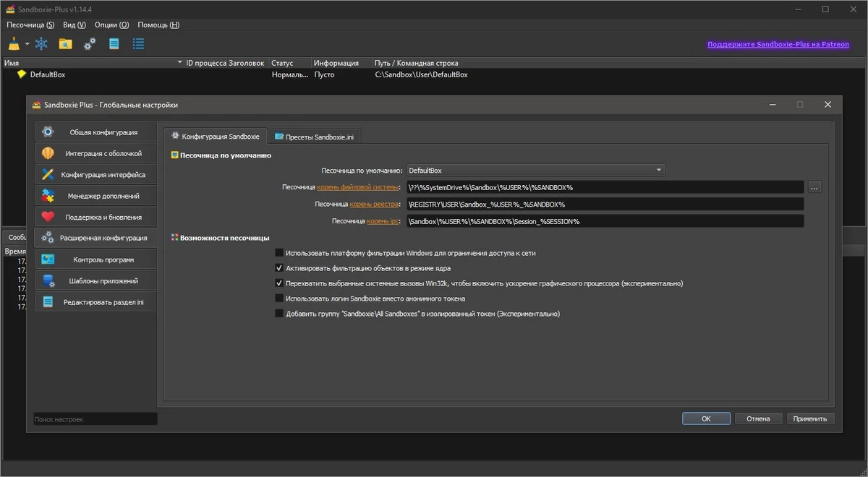Toggle kernel-mode object filtering checkbox
868x477 pixels.
(279, 268)
